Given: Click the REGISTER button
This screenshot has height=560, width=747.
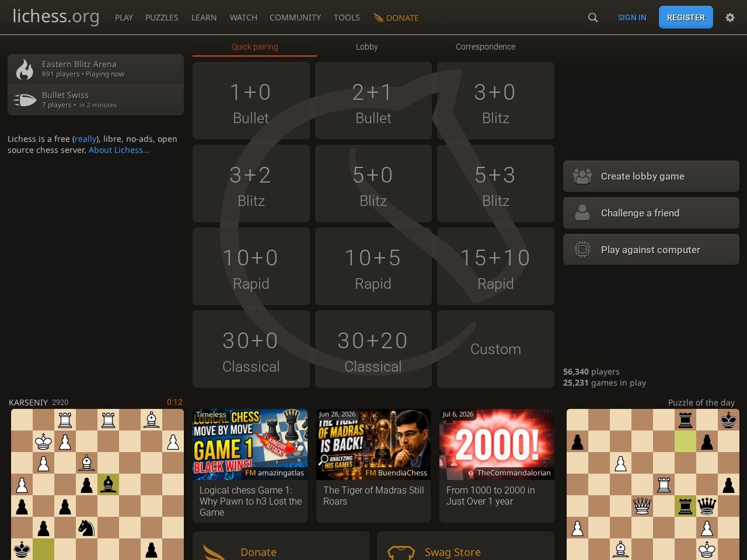Looking at the screenshot, I should pyautogui.click(x=686, y=17).
